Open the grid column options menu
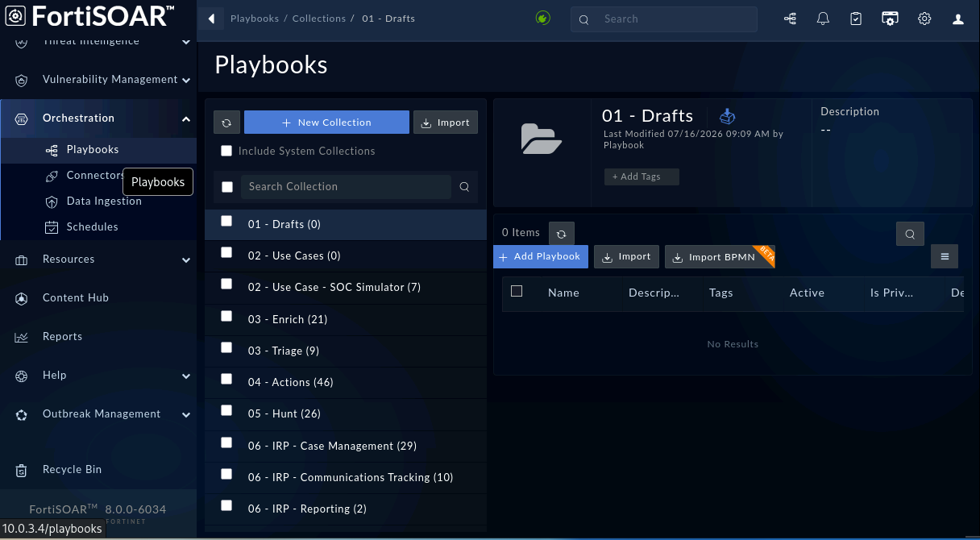The width and height of the screenshot is (980, 540). pos(945,257)
